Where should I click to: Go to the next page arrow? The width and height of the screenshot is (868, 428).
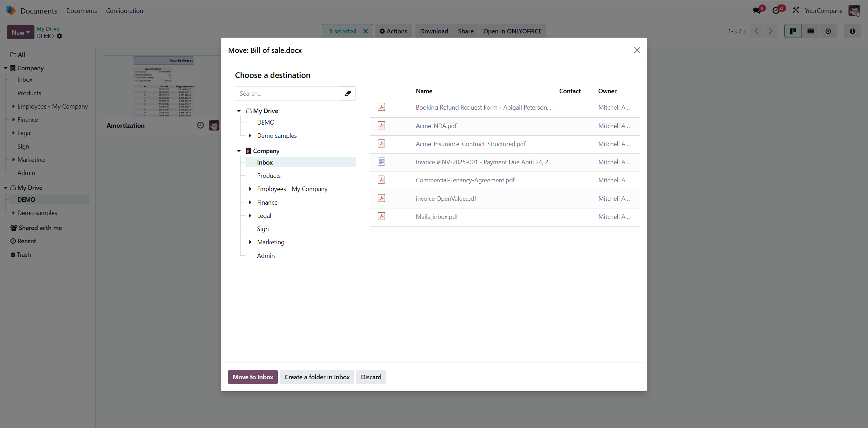[x=770, y=31]
